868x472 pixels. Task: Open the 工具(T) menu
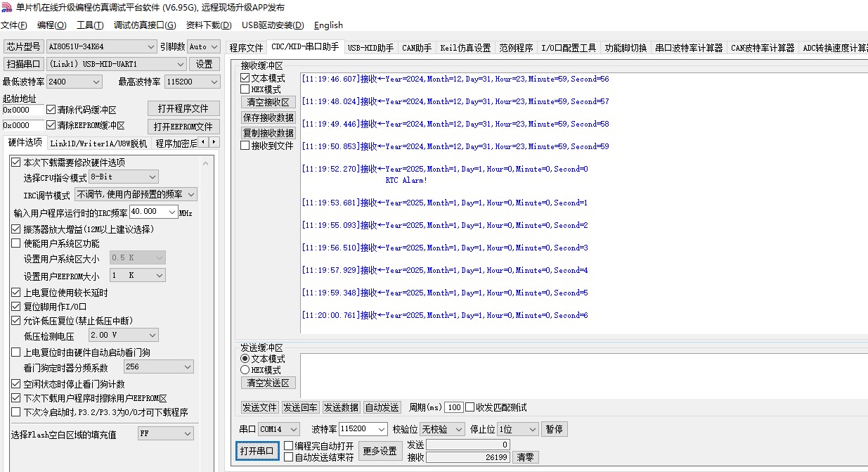90,25
